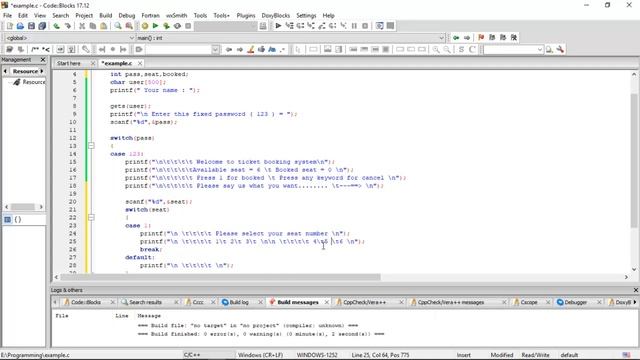640x360 pixels.
Task: Collapse the code fold at line 13
Action: [x=91, y=146]
